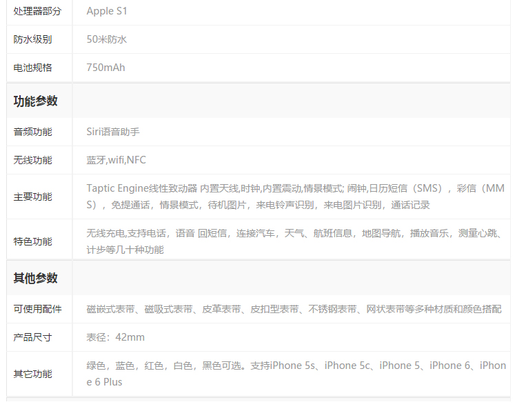Image resolution: width=517 pixels, height=420 pixels.
Task: Select the 防水级别 label
Action: [32, 39]
